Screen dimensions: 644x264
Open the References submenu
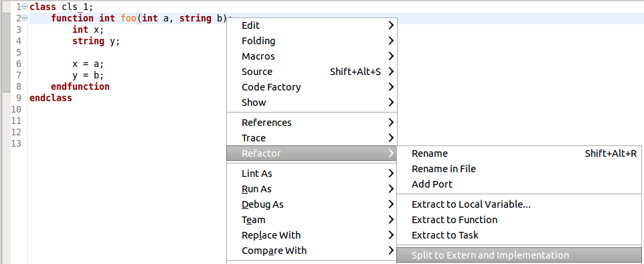tap(312, 123)
